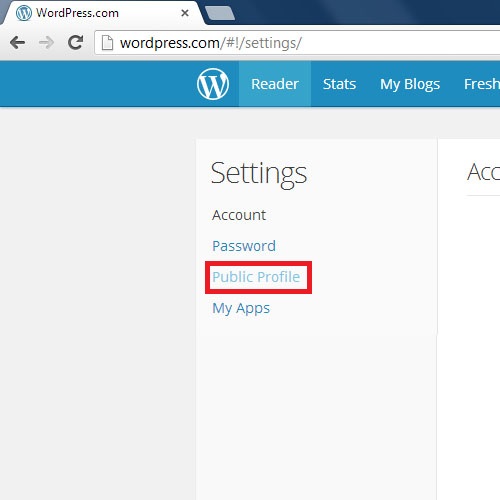Click the address bar URL field
This screenshot has height=500, width=500.
pyautogui.click(x=298, y=43)
